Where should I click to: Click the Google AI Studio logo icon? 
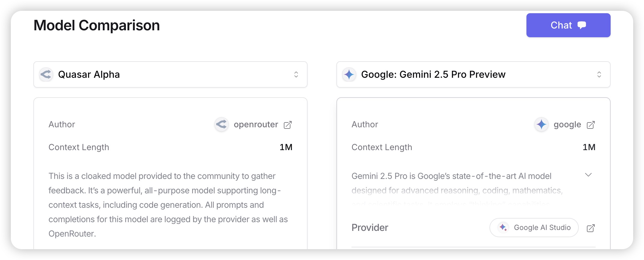click(503, 228)
